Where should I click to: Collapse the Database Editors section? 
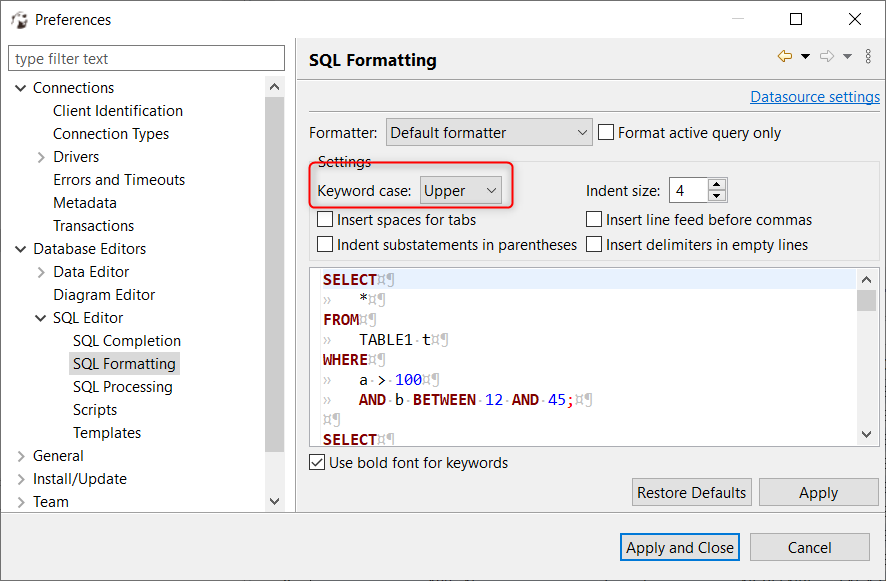[21, 248]
